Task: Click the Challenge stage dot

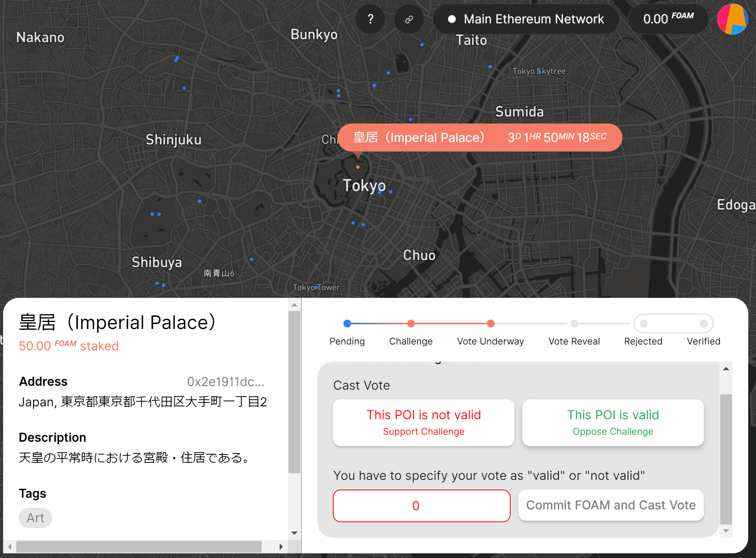Action: 411,324
